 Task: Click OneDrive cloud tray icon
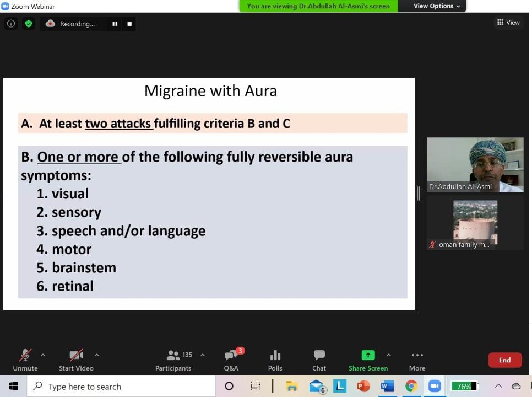(516, 386)
